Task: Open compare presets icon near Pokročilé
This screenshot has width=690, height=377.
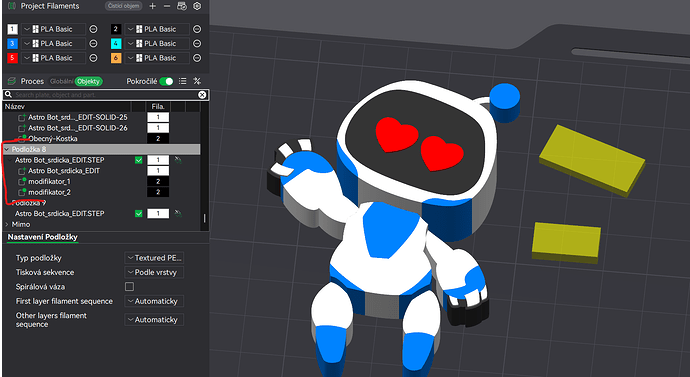Action: pos(197,81)
